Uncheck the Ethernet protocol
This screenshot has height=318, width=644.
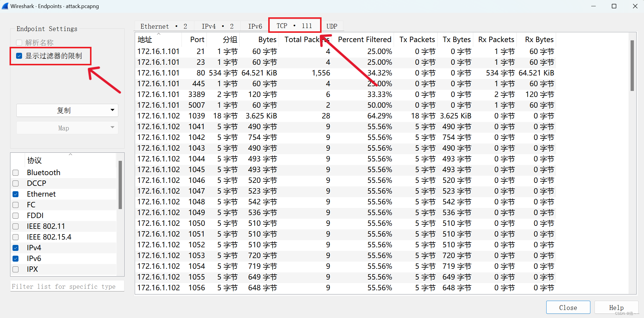tap(15, 194)
